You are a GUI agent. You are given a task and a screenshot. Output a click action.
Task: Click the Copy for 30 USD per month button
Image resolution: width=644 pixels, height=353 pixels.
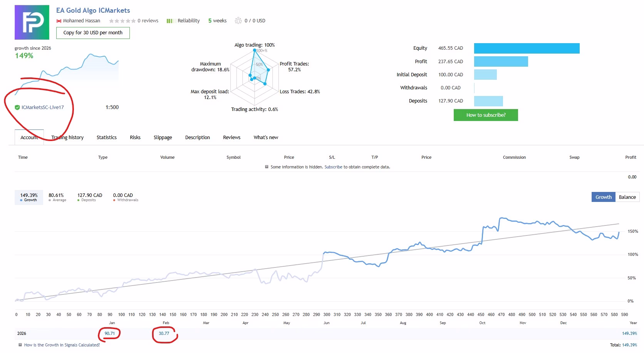click(93, 33)
